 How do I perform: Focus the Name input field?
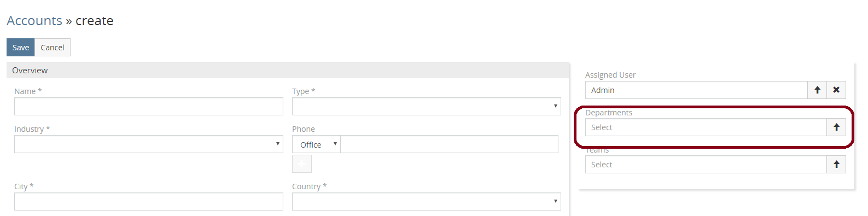click(x=149, y=107)
